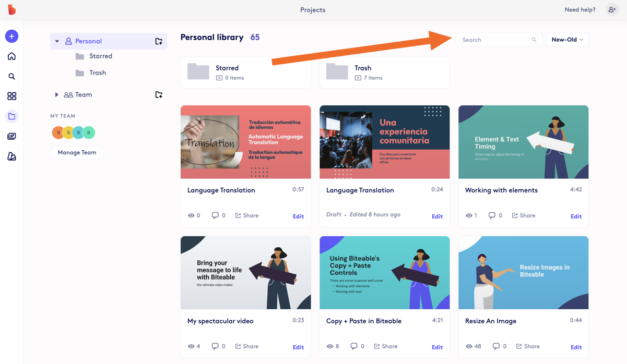Select Personal in the sidebar tree
The height and width of the screenshot is (364, 627).
[x=88, y=41]
